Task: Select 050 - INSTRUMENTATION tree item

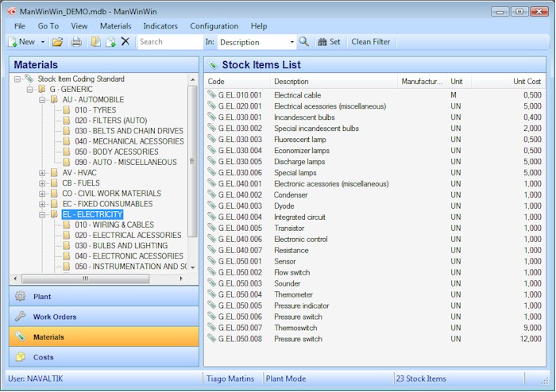Action: click(130, 267)
